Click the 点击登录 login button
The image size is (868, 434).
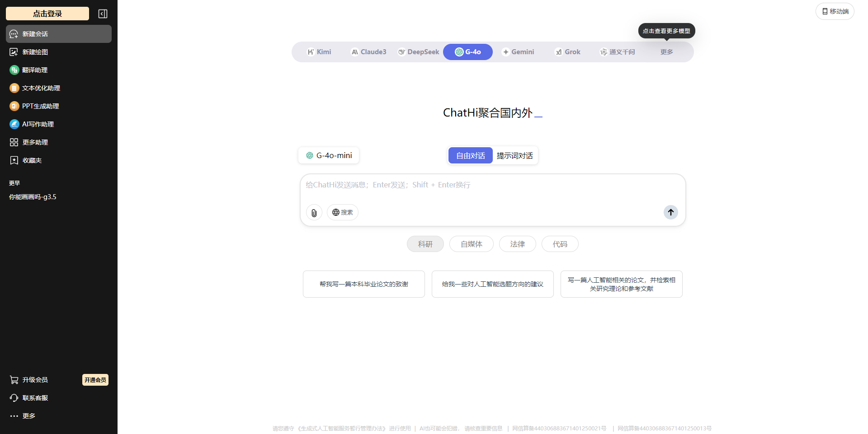coord(47,14)
